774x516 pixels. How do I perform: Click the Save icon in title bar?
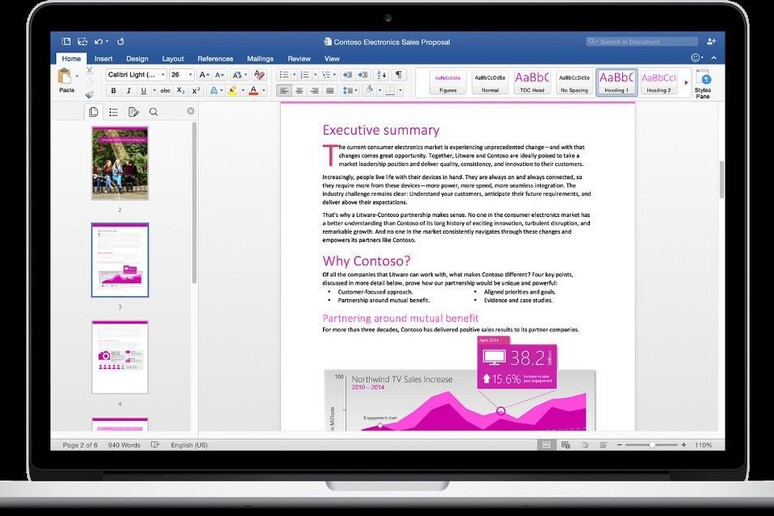point(82,42)
